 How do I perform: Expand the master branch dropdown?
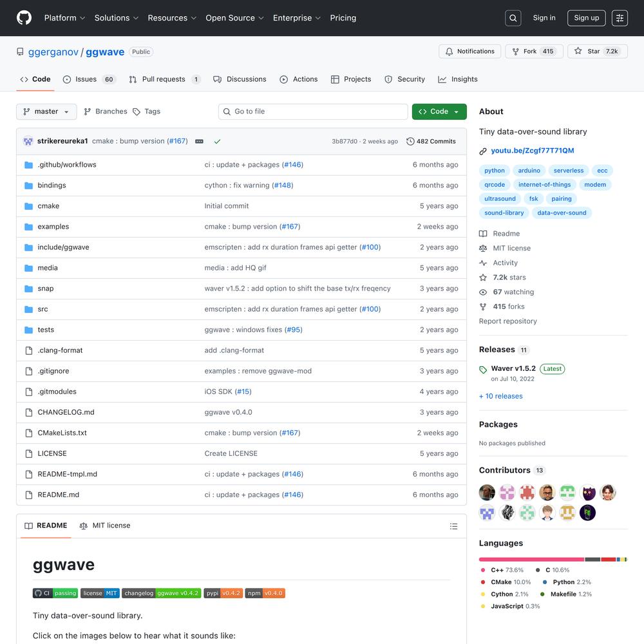[x=46, y=111]
